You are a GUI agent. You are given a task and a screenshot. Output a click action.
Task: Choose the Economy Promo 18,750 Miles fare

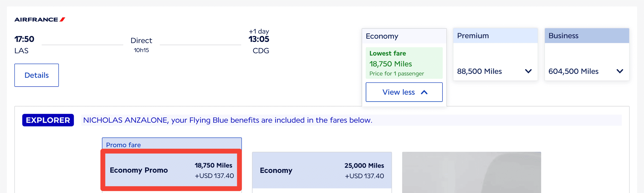(x=171, y=170)
